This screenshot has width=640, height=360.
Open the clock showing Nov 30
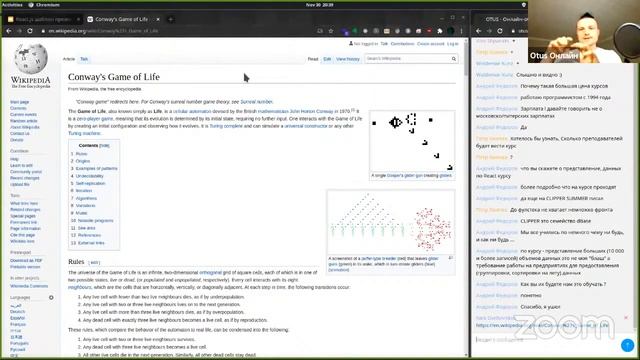(319, 5)
